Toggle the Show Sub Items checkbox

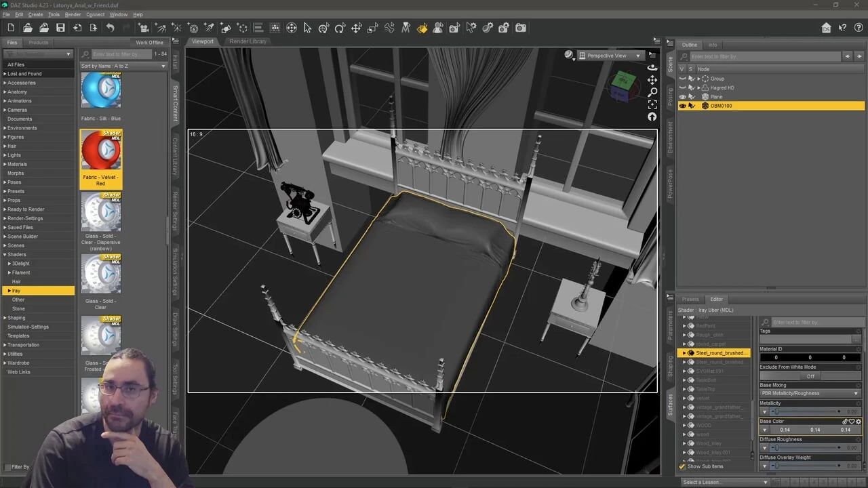pyautogui.click(x=683, y=466)
